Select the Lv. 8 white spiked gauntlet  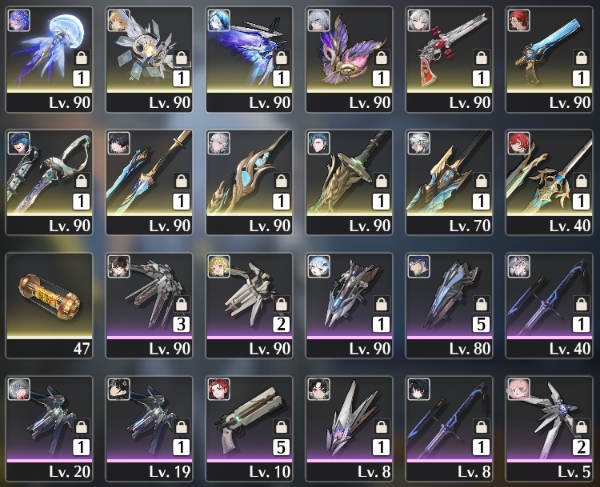pyautogui.click(x=349, y=428)
